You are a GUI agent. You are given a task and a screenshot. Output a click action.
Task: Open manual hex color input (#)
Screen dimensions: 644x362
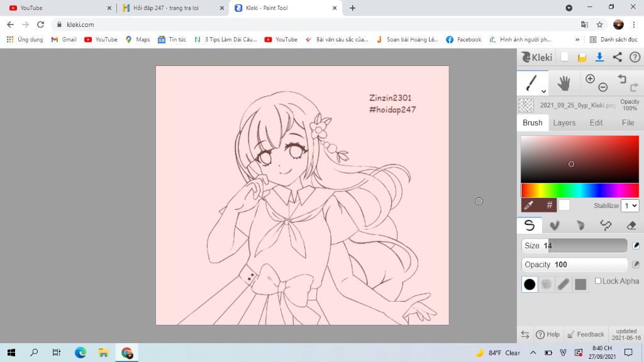click(x=549, y=205)
